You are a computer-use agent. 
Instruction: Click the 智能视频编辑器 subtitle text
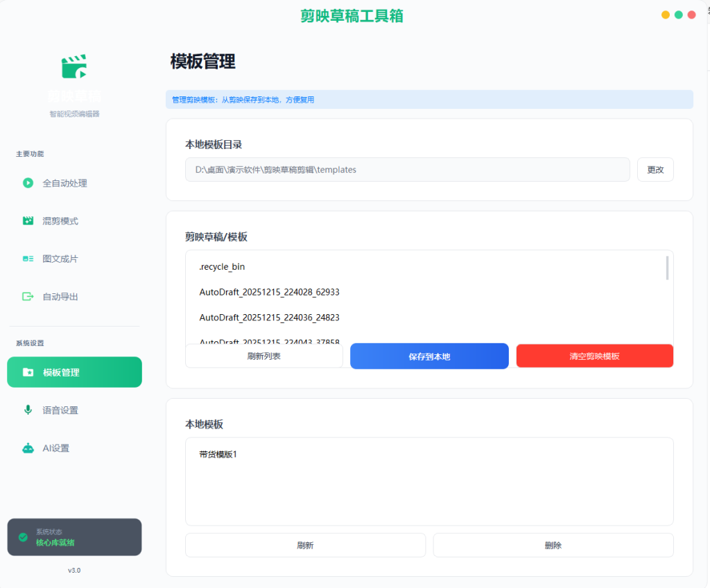(74, 114)
